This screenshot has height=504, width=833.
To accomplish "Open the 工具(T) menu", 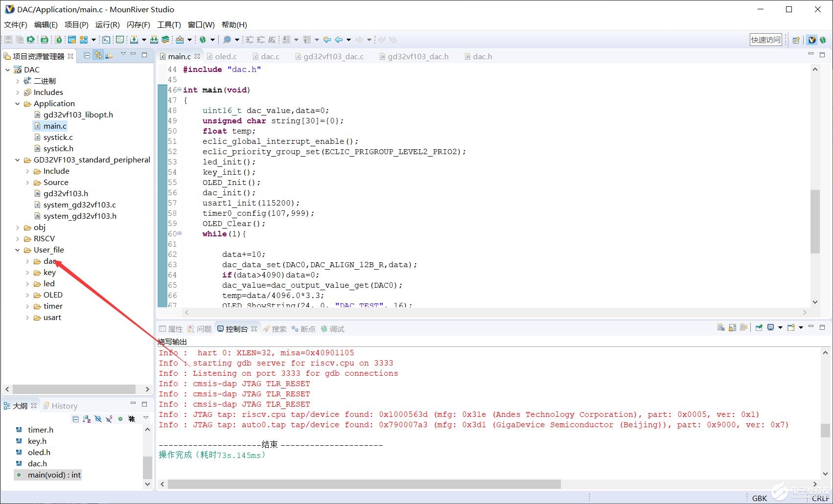I will click(x=169, y=24).
